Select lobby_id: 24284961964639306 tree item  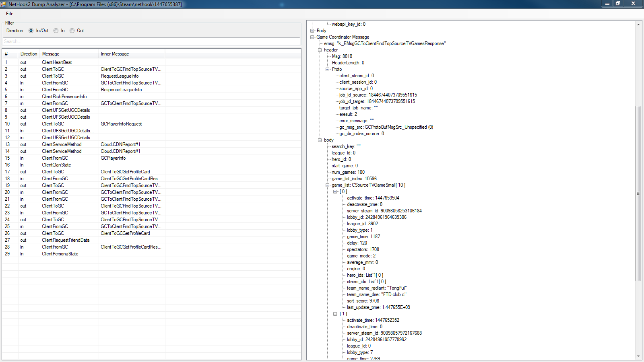point(376,217)
